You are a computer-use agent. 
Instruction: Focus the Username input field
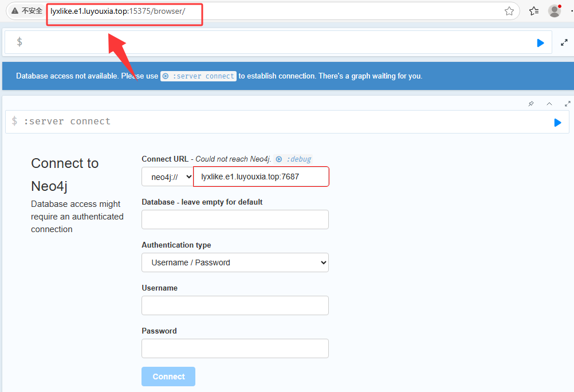pyautogui.click(x=235, y=305)
